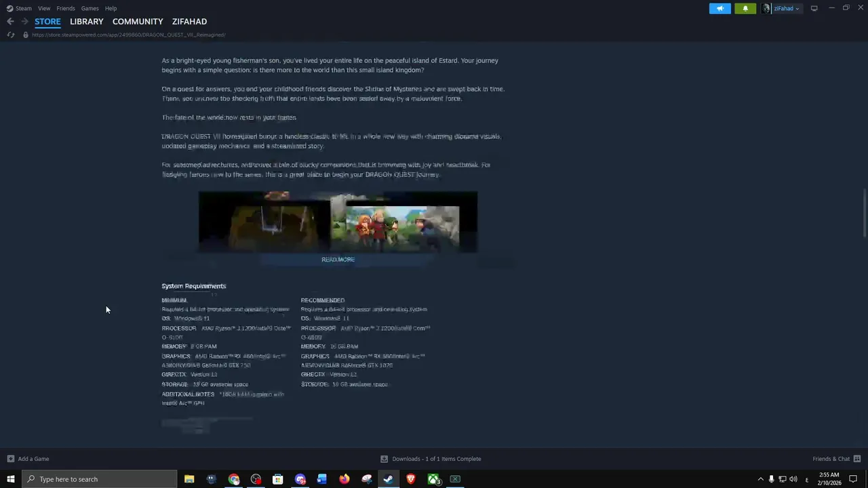Image resolution: width=868 pixels, height=488 pixels.
Task: Open the Friends menu
Action: (66, 8)
